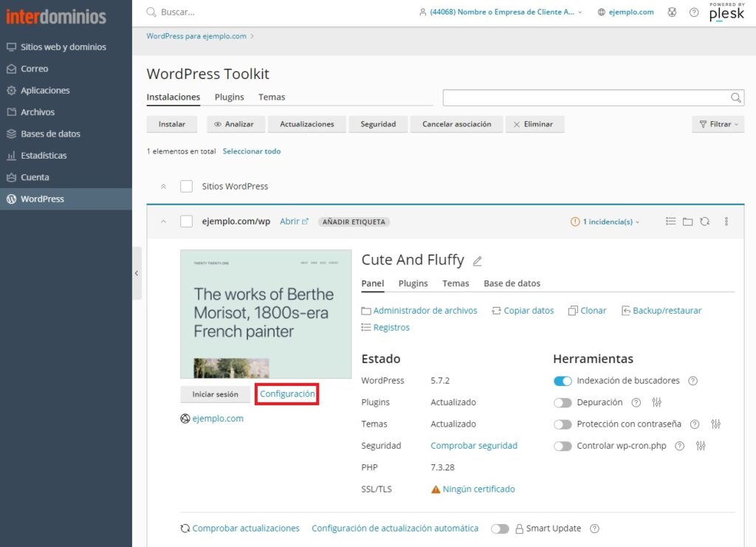Enable Protección con contraseña switch
The width and height of the screenshot is (756, 547).
click(x=563, y=424)
